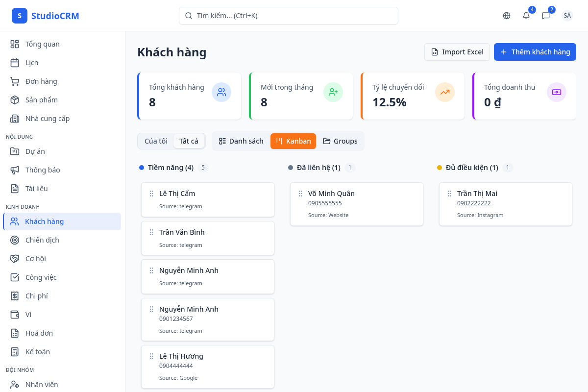Switch view filter to Của tôi
The height and width of the screenshot is (392, 588).
[155, 141]
